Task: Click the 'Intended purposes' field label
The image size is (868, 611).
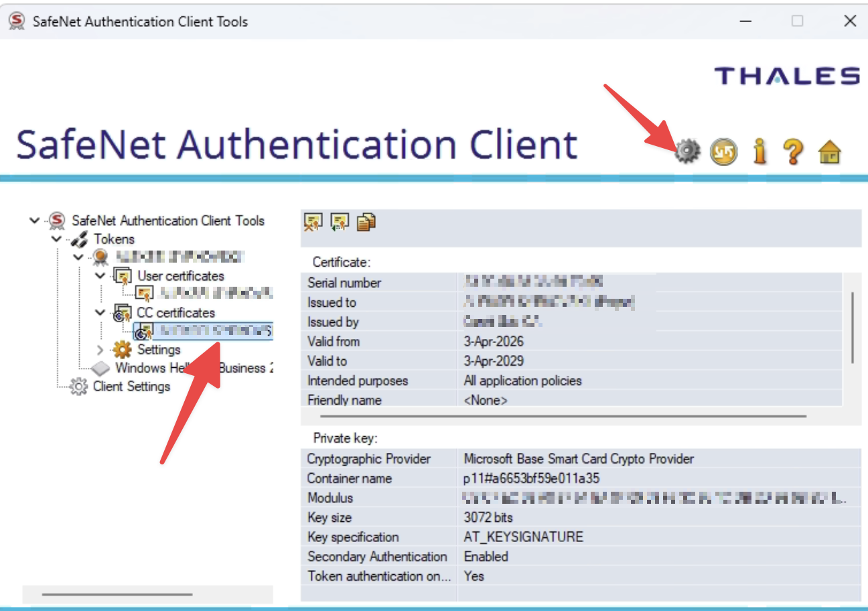Action: point(358,381)
